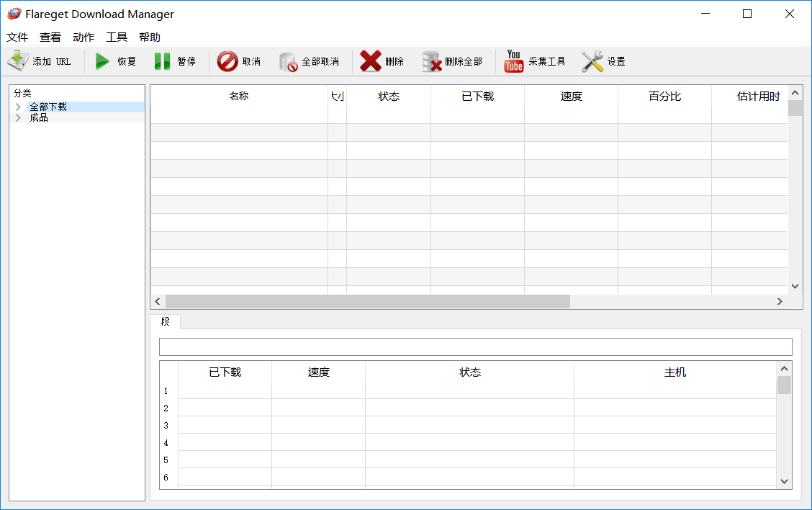Open the 查看 menu
This screenshot has height=510, width=812.
pyautogui.click(x=50, y=37)
